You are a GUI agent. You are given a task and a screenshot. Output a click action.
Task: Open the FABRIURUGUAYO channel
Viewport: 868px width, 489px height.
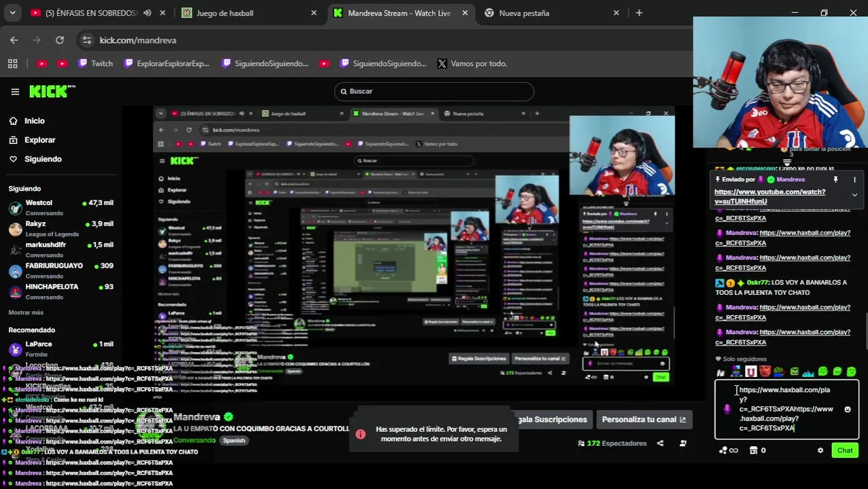click(60, 270)
